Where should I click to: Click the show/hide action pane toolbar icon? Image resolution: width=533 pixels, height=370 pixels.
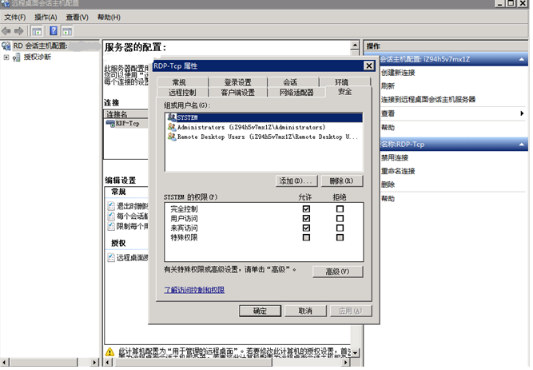[67, 31]
